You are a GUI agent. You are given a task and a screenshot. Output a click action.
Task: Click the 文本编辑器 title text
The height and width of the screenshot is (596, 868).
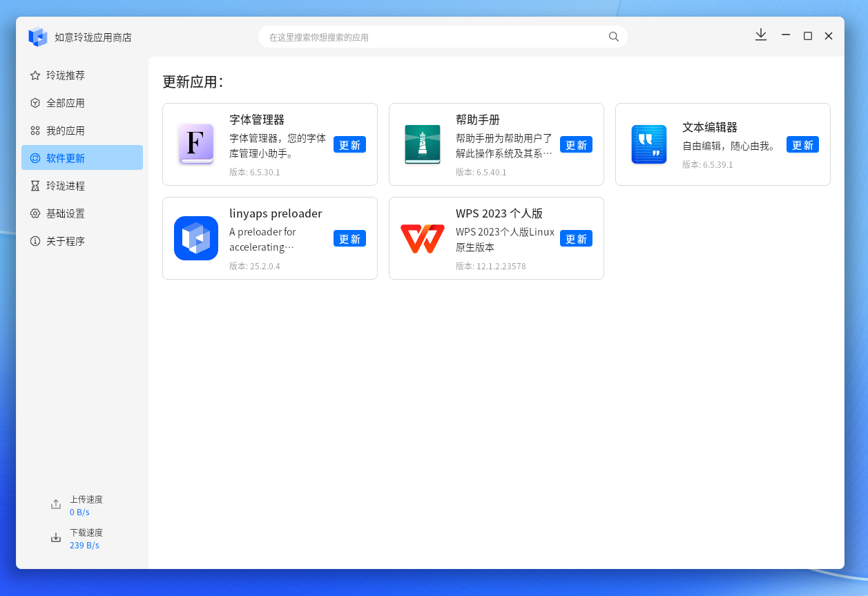(x=710, y=127)
